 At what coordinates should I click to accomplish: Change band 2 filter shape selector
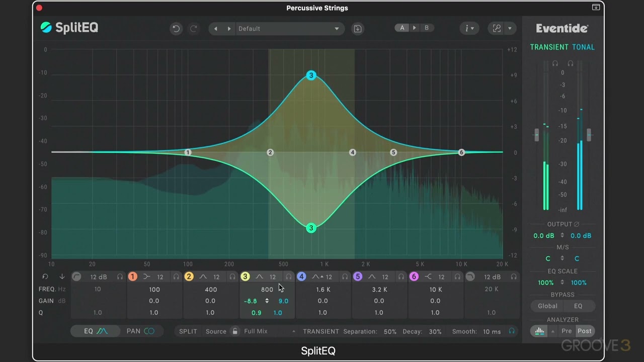tap(203, 277)
